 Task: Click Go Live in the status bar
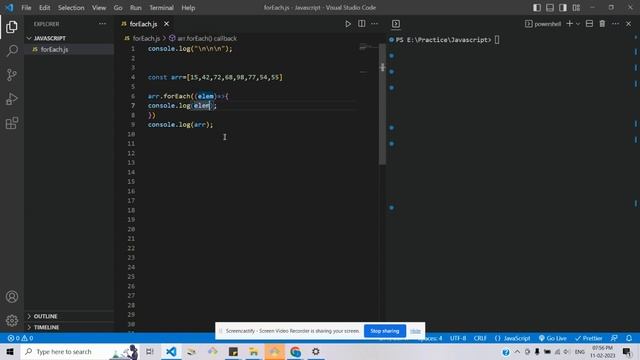pyautogui.click(x=552, y=338)
